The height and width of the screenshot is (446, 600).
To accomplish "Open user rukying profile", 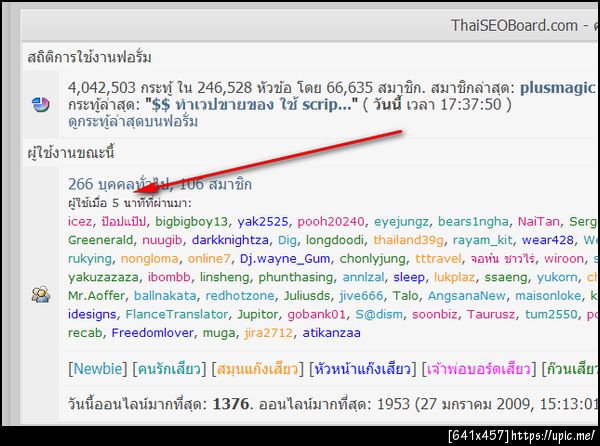I will tap(90, 259).
